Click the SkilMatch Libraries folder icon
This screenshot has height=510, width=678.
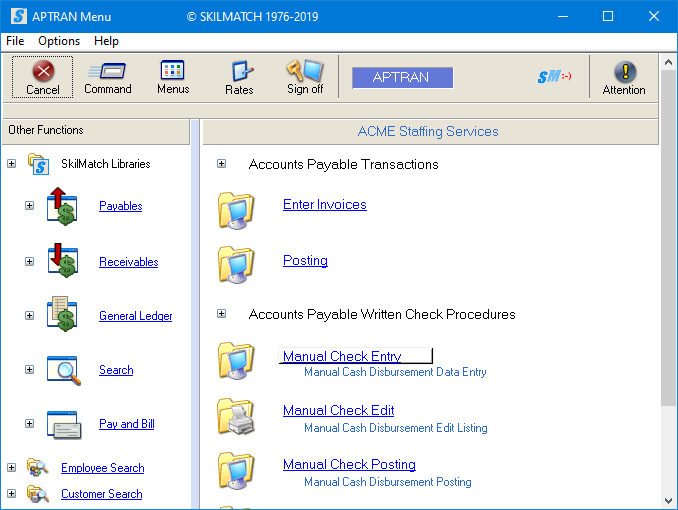click(x=38, y=164)
